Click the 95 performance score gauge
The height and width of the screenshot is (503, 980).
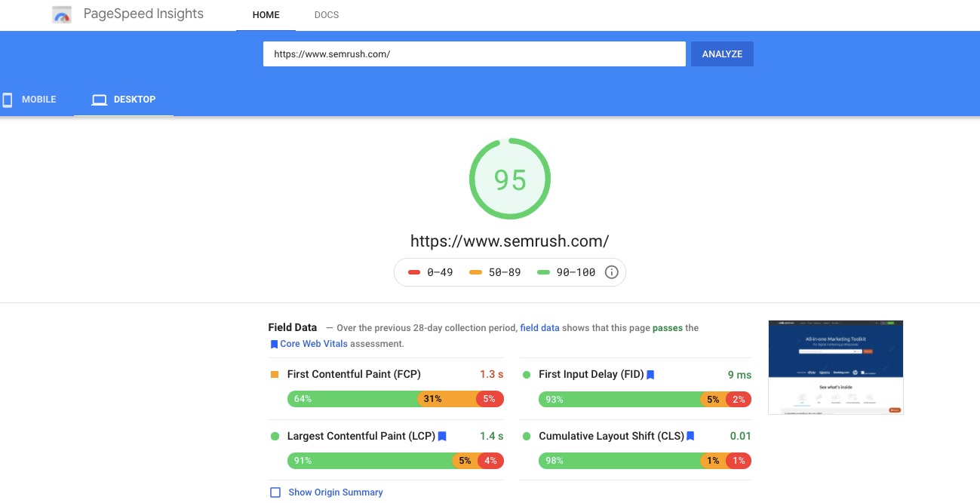click(510, 179)
